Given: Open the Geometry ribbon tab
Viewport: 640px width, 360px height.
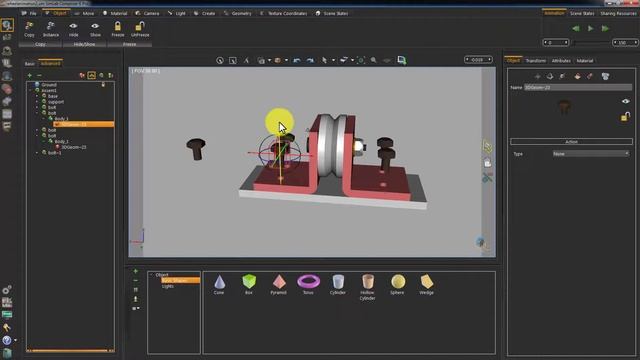Looking at the screenshot, I should coord(238,13).
